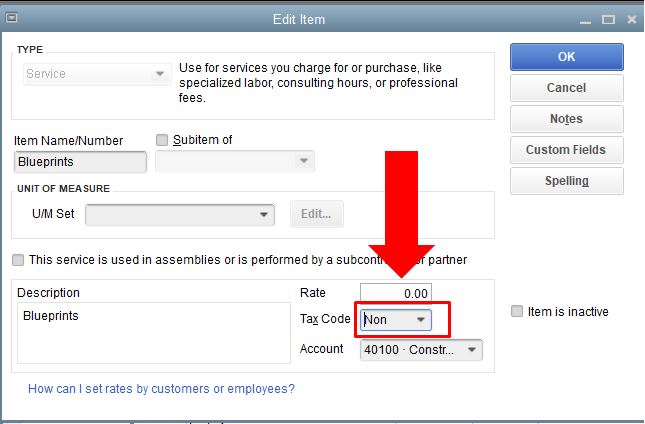Open the disabled Service type dropdown
The height and width of the screenshot is (424, 645).
tap(97, 74)
